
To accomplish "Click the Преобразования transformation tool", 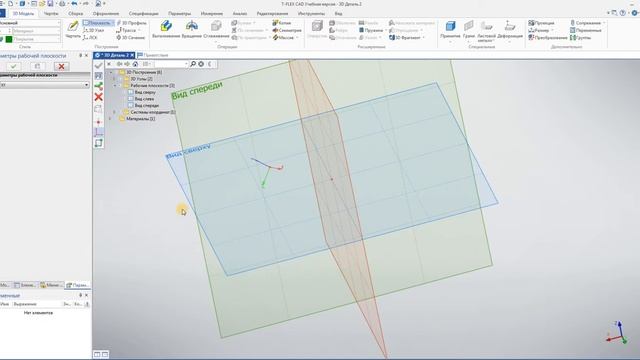I will pos(547,38).
